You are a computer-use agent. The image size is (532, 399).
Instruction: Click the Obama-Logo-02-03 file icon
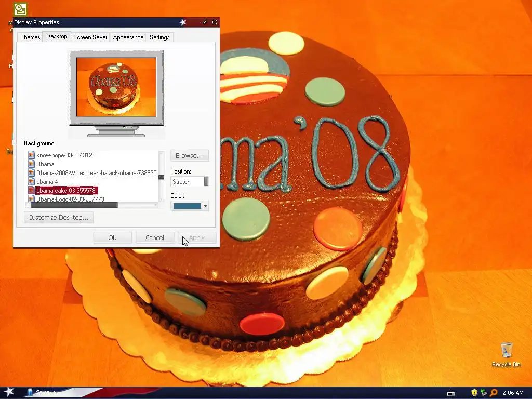[32, 199]
